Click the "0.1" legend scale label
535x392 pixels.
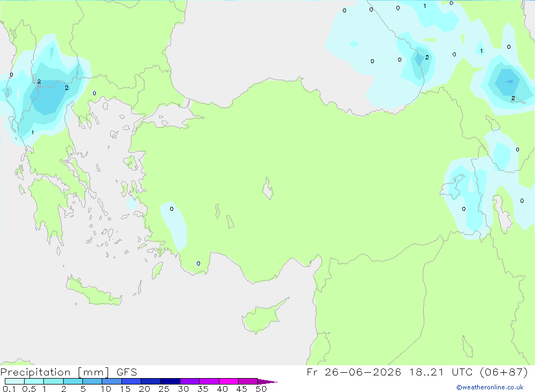[9, 389]
